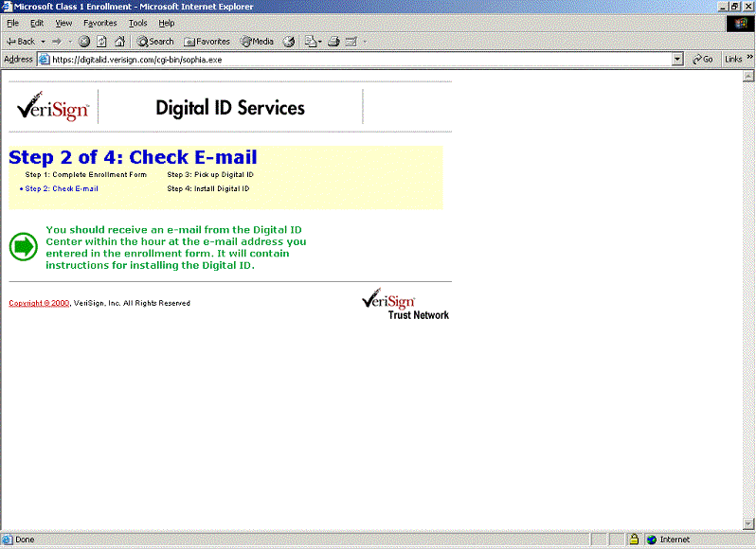756x549 pixels.
Task: Open the Copyright © 2000 link
Action: pyautogui.click(x=39, y=303)
